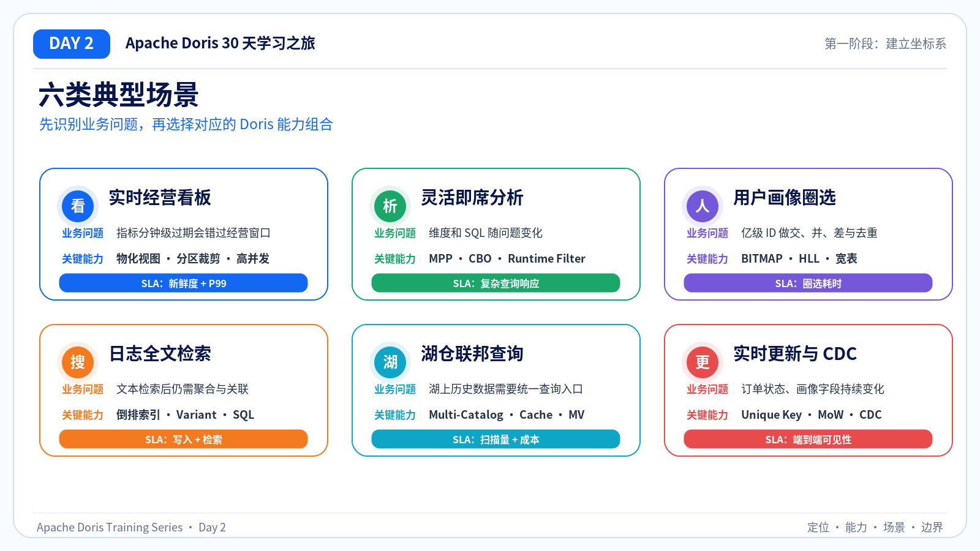
Task: Click the text 维度和 SQL 随问题变化
Action: click(x=486, y=233)
